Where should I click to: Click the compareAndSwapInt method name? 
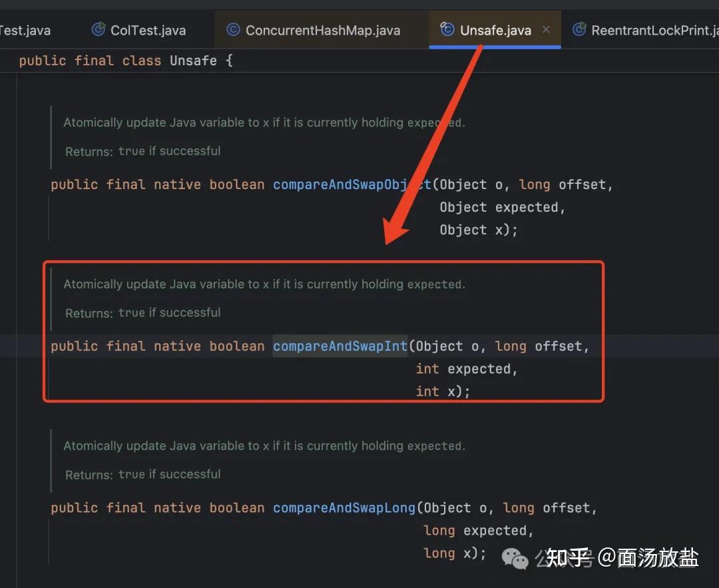click(340, 346)
